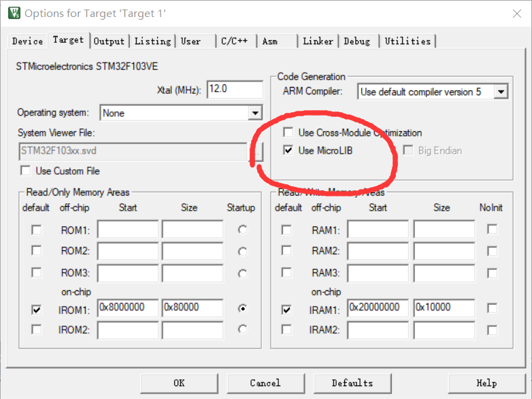Click the IRAM1 Start field 0x20000000
Viewport: 532px width, 399px height.
pos(378,308)
